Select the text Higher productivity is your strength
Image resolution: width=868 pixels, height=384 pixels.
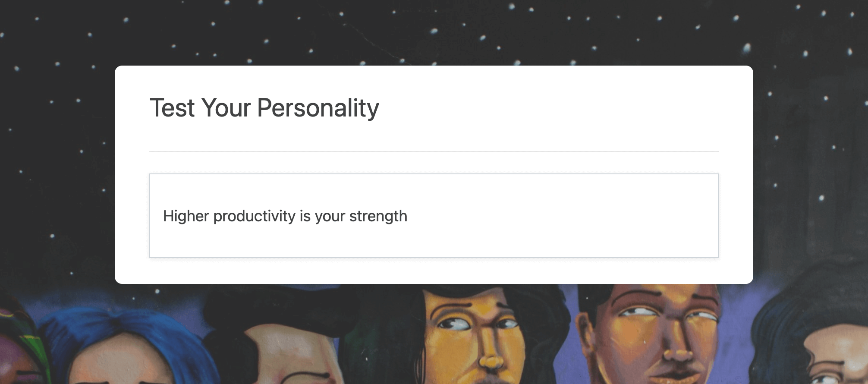pos(285,216)
